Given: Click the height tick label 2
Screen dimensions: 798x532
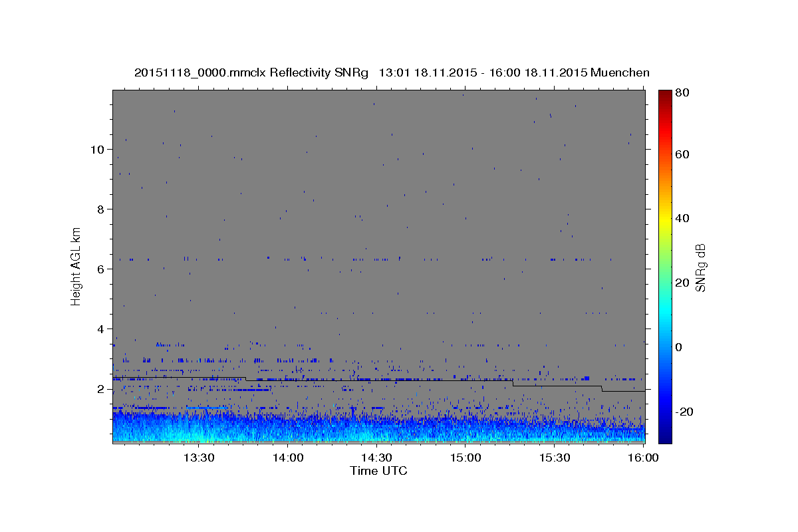Looking at the screenshot, I should [x=100, y=389].
